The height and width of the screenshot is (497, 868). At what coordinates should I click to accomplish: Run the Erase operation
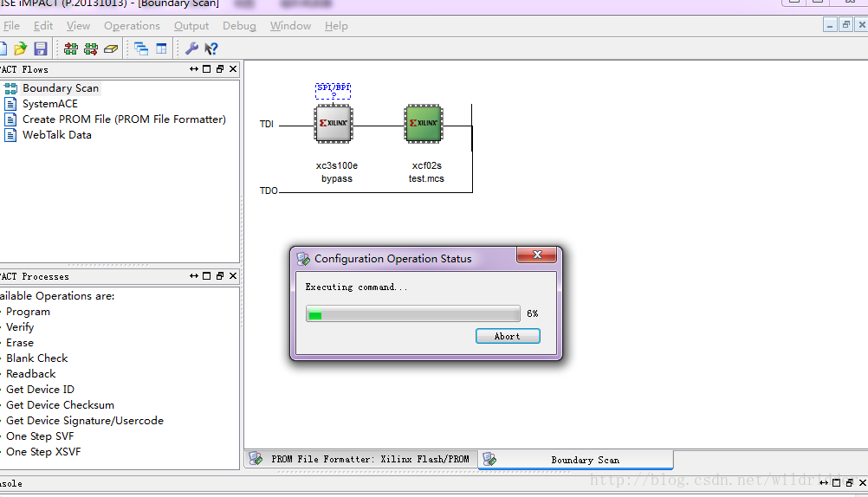(20, 343)
